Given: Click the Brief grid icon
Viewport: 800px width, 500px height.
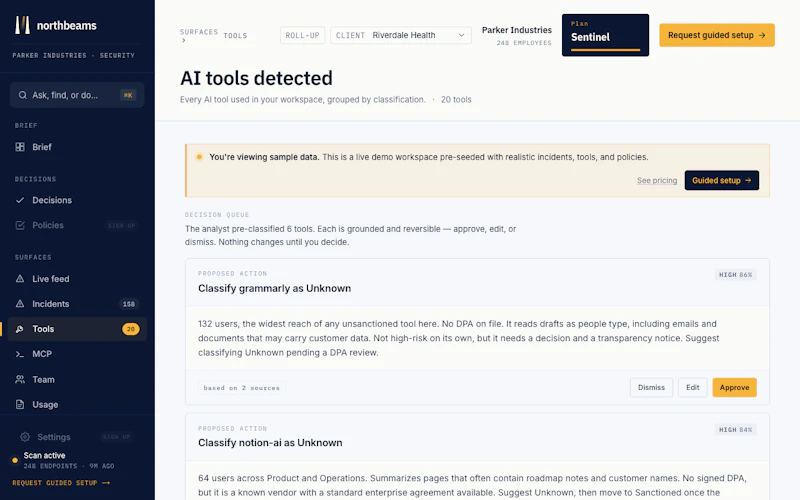Looking at the screenshot, I should 20,147.
